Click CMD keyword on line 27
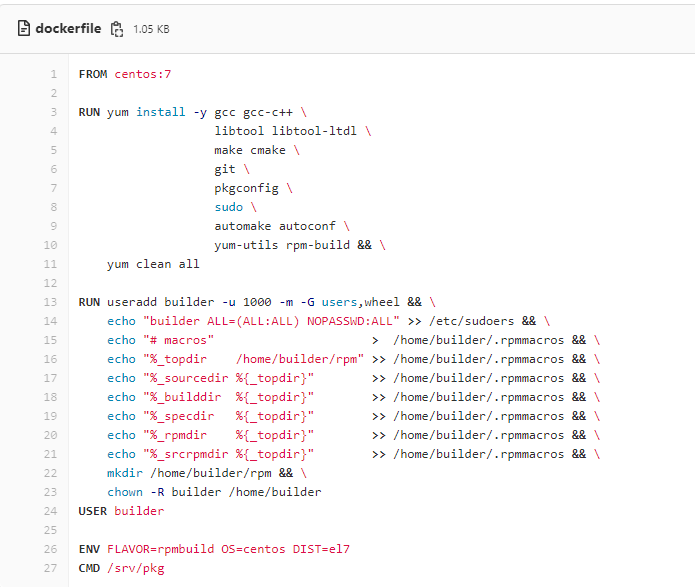The width and height of the screenshot is (695, 587). click(89, 568)
